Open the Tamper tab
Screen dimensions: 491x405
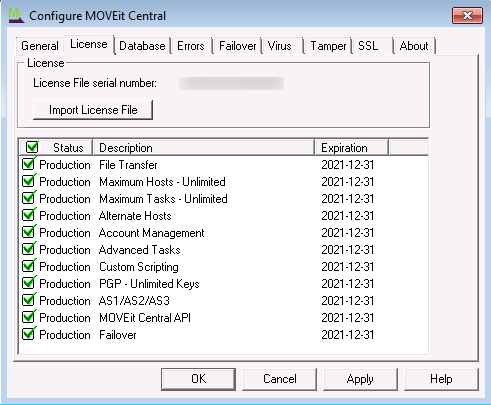point(328,46)
